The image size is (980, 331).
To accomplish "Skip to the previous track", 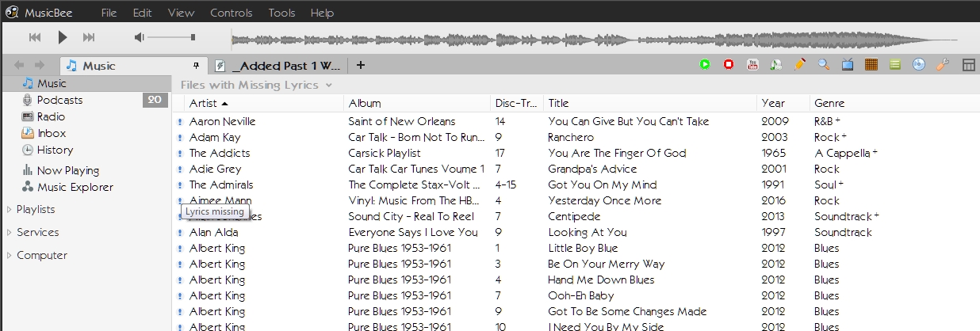I will 35,37.
